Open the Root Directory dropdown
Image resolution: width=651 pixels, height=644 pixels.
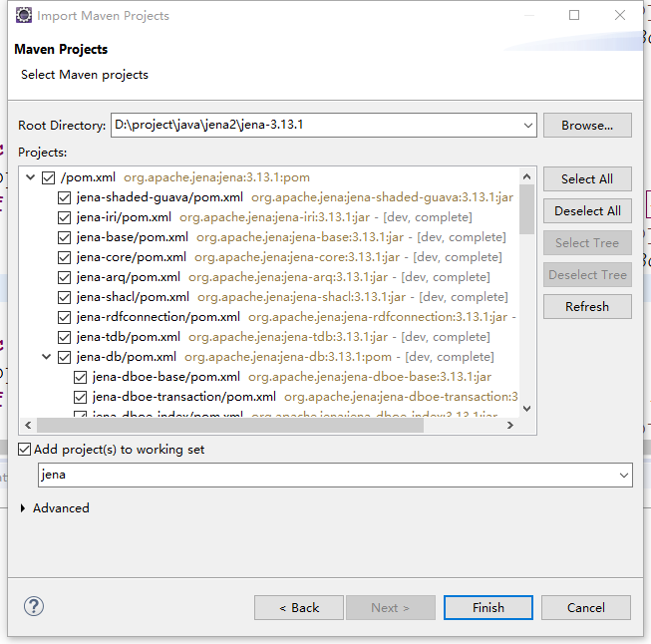(x=527, y=126)
